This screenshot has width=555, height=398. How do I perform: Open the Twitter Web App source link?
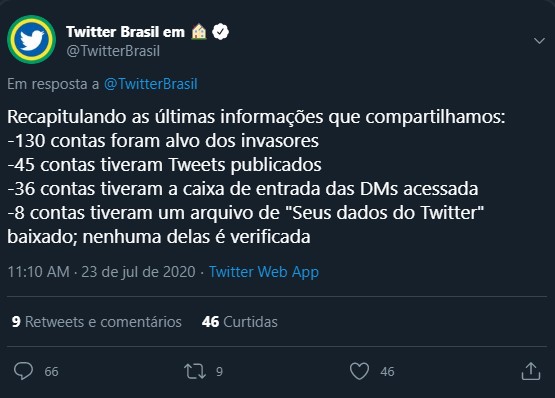264,272
